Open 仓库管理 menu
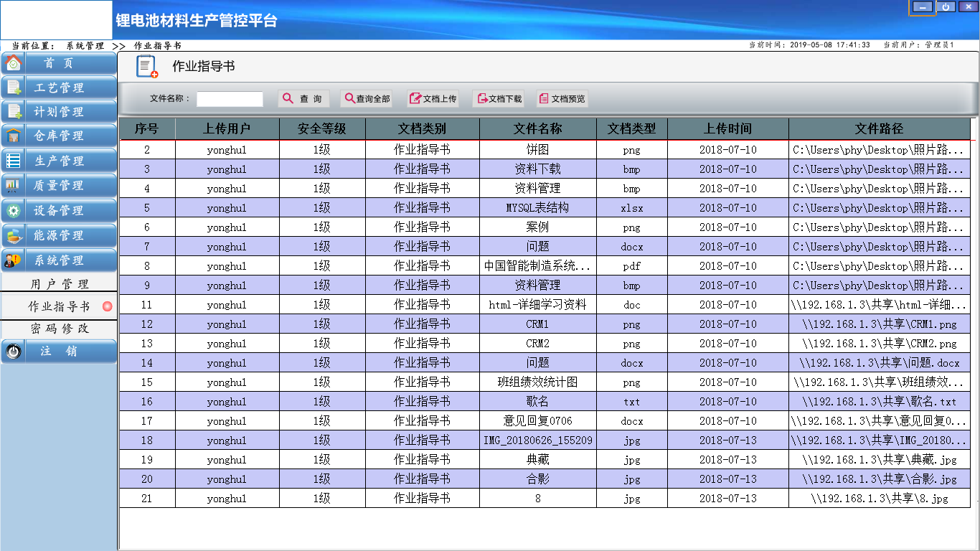 (59, 136)
